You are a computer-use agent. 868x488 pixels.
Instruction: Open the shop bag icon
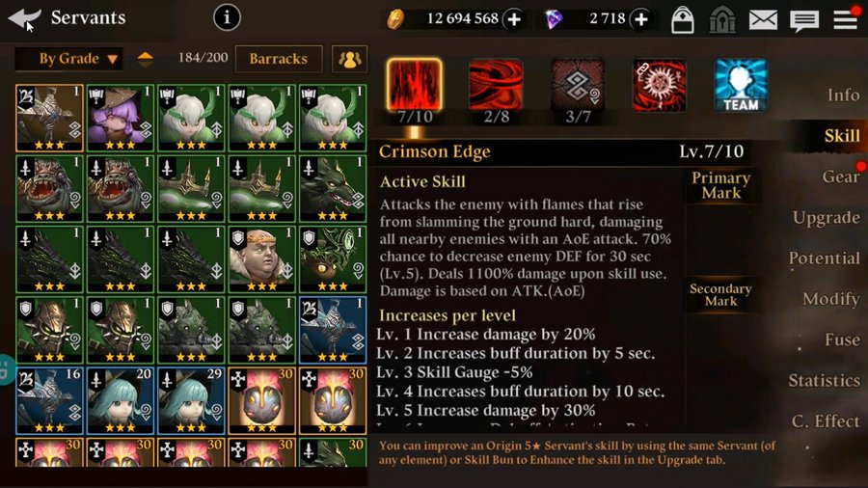point(683,20)
